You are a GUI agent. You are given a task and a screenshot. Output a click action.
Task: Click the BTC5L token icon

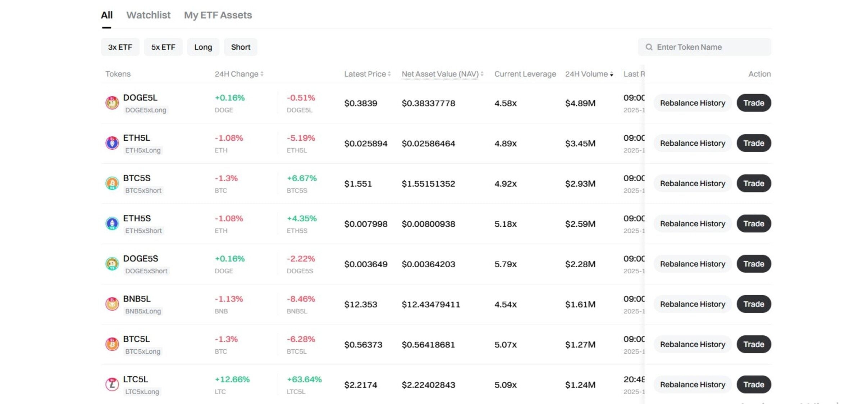pos(112,344)
